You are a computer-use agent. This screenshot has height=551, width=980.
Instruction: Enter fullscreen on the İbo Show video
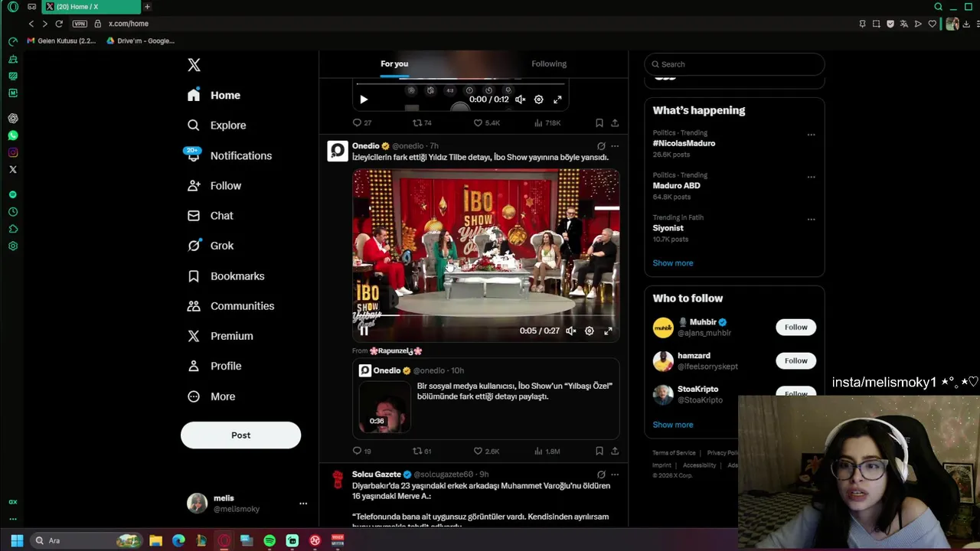(608, 331)
